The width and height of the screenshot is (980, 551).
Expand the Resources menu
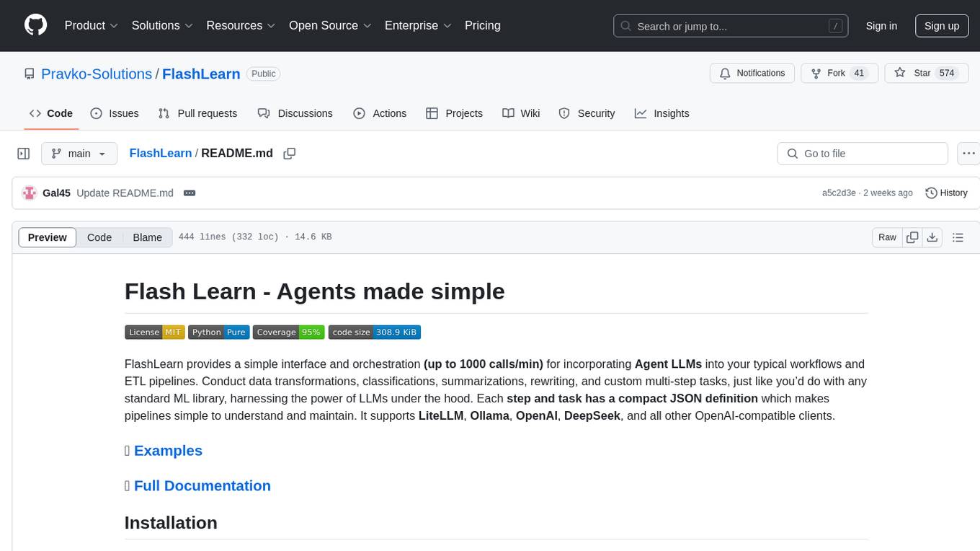click(241, 25)
